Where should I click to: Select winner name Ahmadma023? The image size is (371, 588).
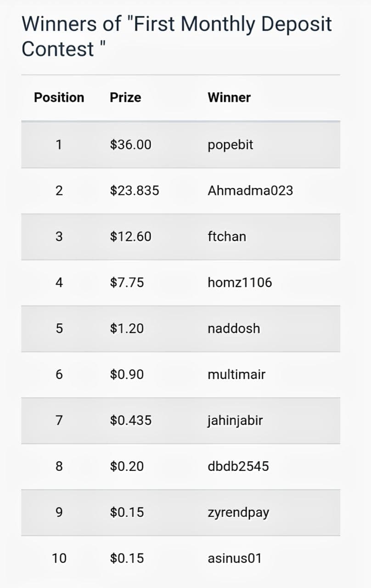pos(250,191)
